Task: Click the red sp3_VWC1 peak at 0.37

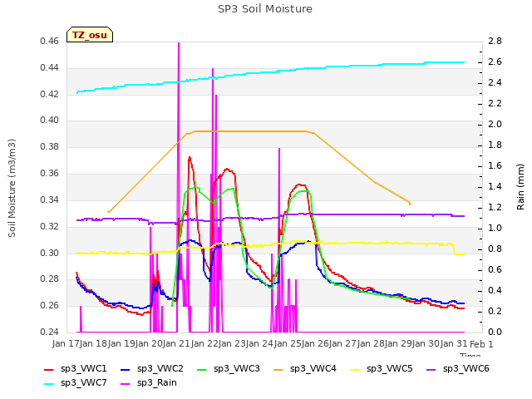Action: click(x=190, y=158)
